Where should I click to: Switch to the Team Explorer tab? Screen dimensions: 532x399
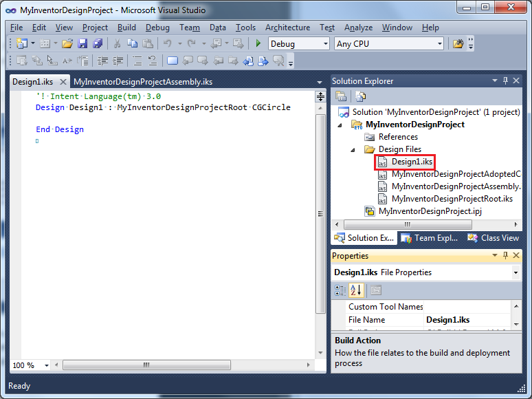click(430, 238)
